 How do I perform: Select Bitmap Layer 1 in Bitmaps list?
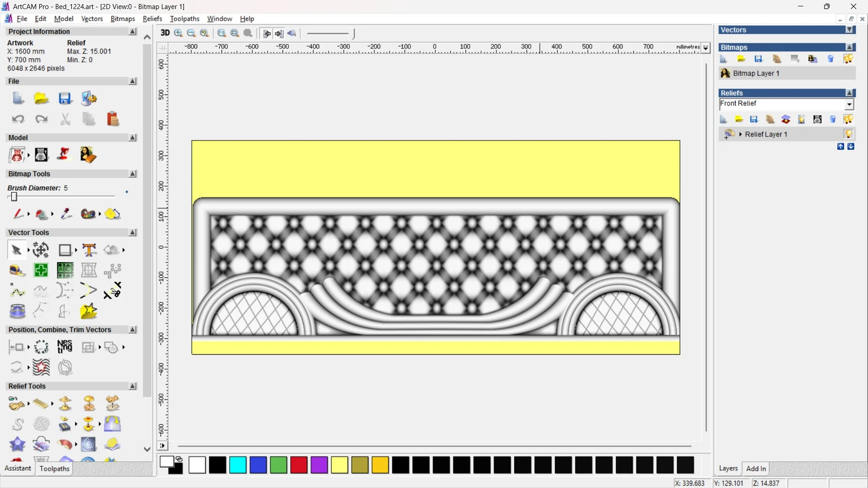click(756, 73)
